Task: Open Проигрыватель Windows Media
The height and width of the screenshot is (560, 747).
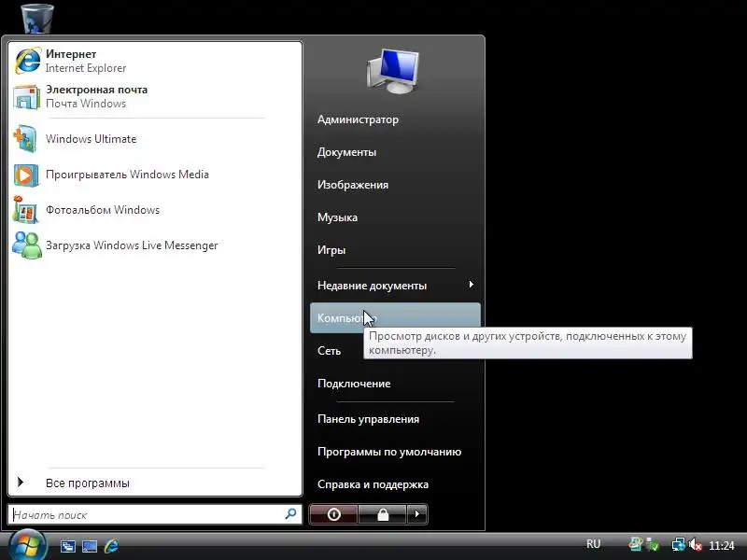Action: tap(155, 175)
